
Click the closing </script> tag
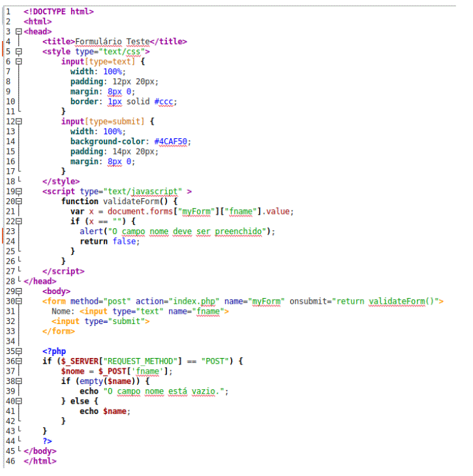tap(63, 271)
